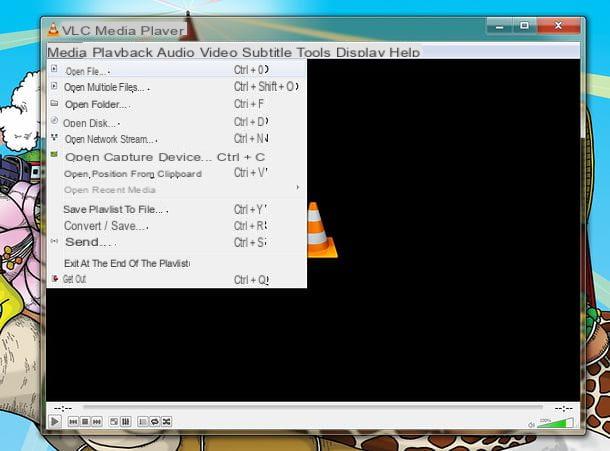The height and width of the screenshot is (451, 610).
Task: Click the volume slider
Action: click(x=555, y=423)
